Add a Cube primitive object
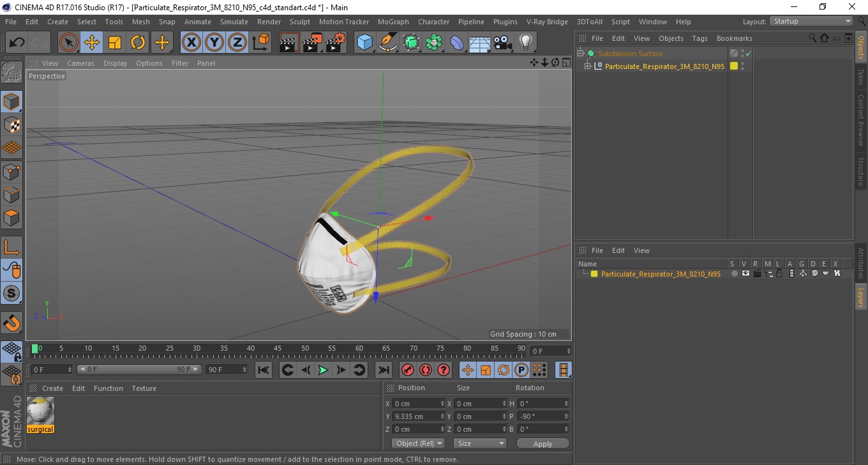This screenshot has height=465, width=868. (x=364, y=43)
